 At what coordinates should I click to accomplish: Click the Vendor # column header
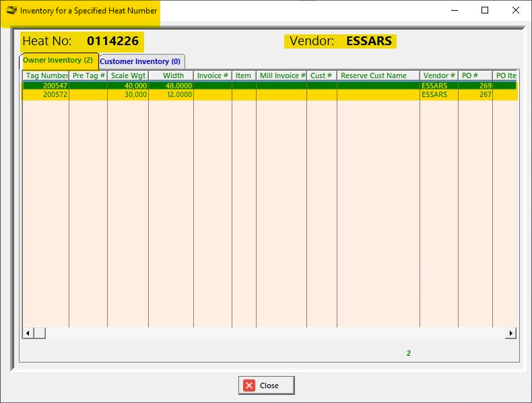click(439, 75)
